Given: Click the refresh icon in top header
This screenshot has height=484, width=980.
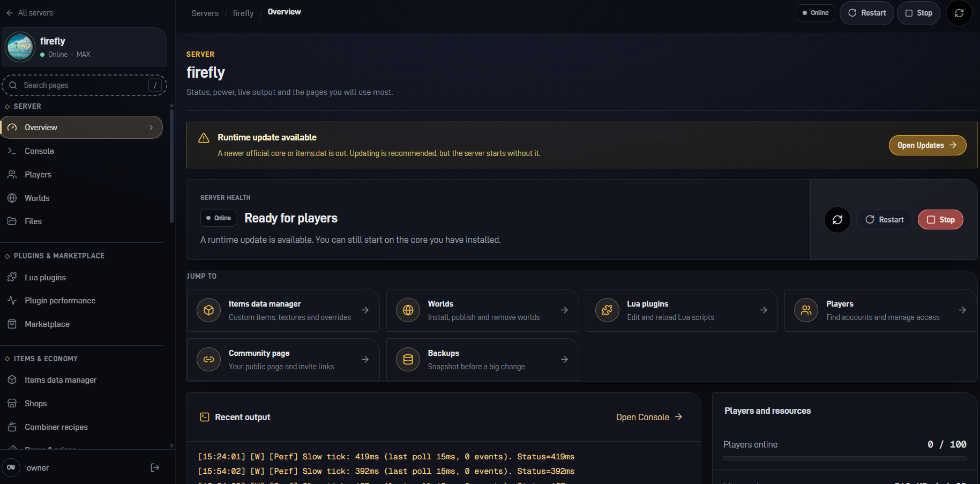Looking at the screenshot, I should (x=959, y=13).
